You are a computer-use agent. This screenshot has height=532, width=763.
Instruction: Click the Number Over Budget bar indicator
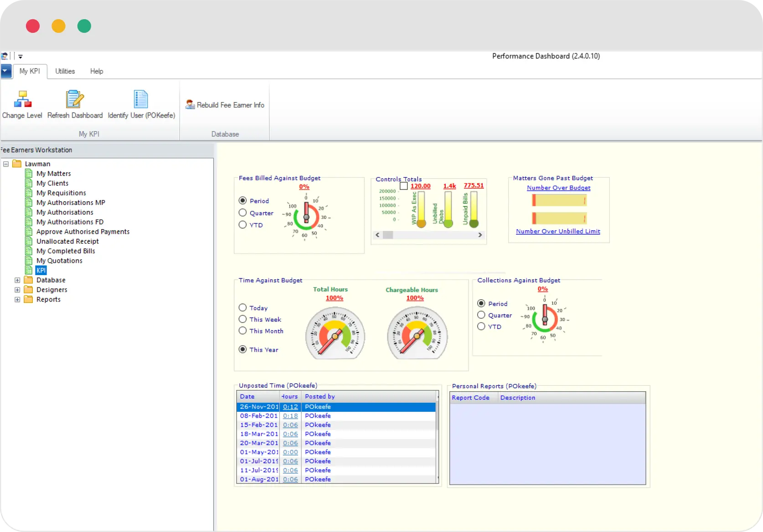pyautogui.click(x=559, y=200)
